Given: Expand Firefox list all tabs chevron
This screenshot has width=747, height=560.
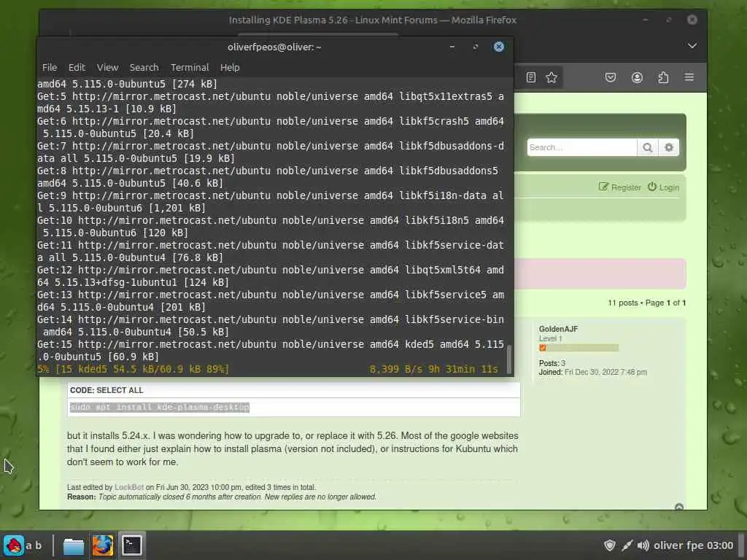Looking at the screenshot, I should point(692,46).
